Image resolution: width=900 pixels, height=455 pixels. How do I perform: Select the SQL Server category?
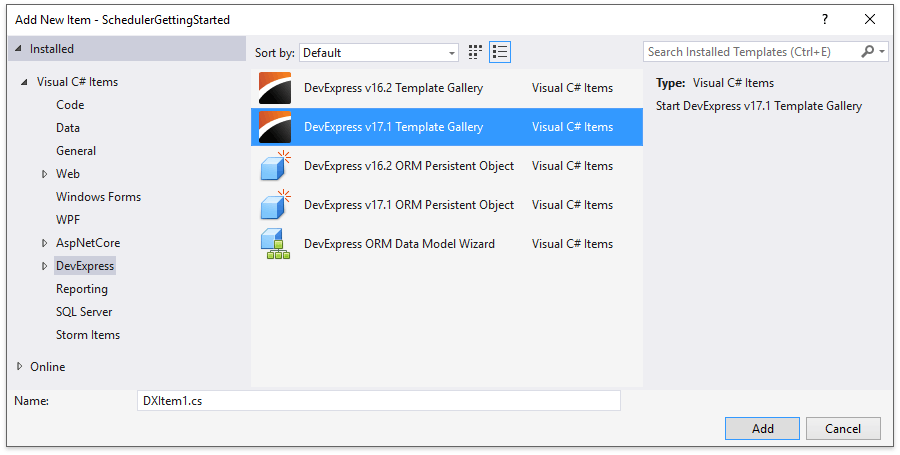84,312
